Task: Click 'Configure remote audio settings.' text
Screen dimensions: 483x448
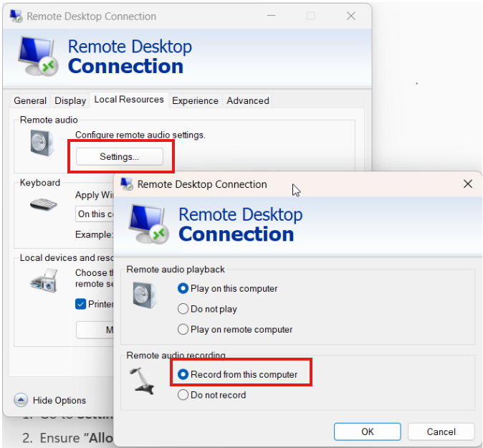Action: tap(140, 135)
